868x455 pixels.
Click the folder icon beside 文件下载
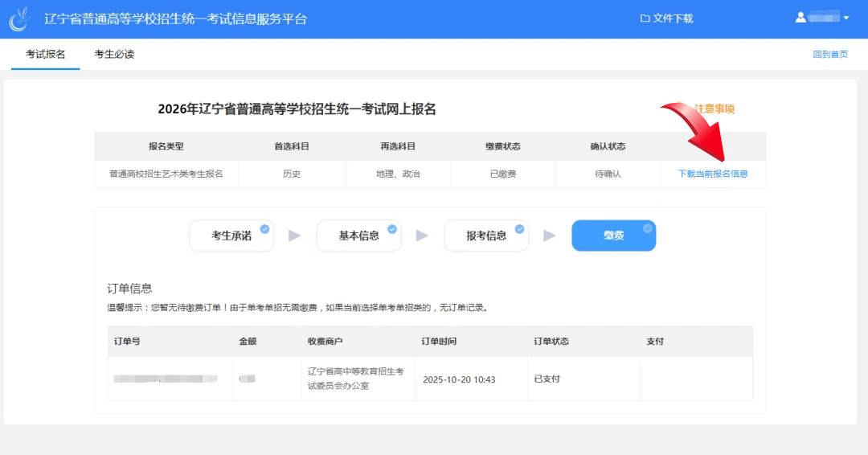[x=645, y=18]
